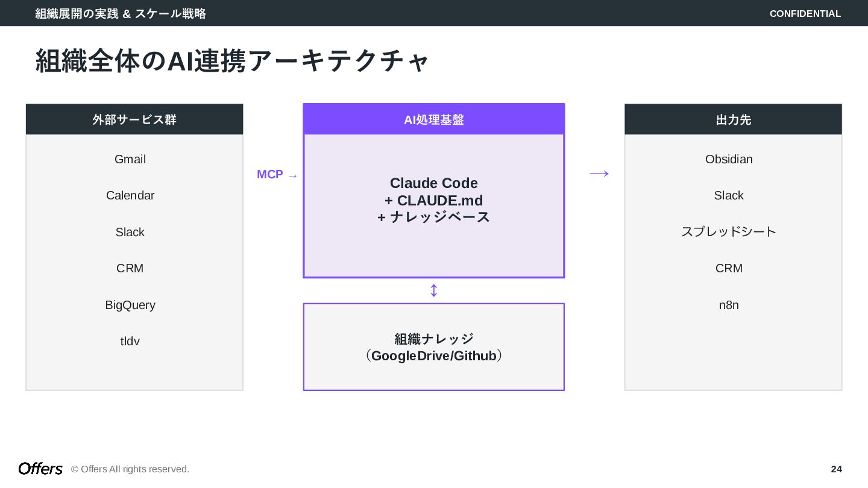Select BigQuery in the services list
The width and height of the screenshot is (868, 488).
[130, 305]
